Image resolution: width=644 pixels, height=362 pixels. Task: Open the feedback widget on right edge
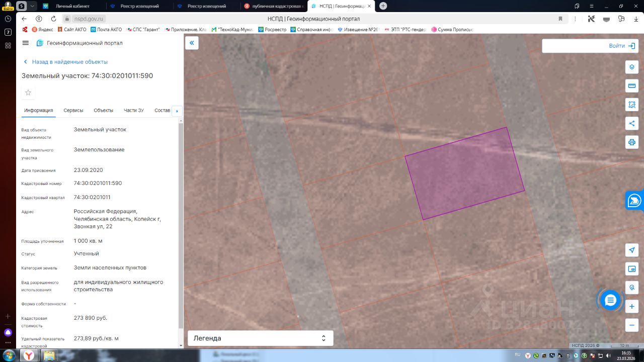coord(634,200)
